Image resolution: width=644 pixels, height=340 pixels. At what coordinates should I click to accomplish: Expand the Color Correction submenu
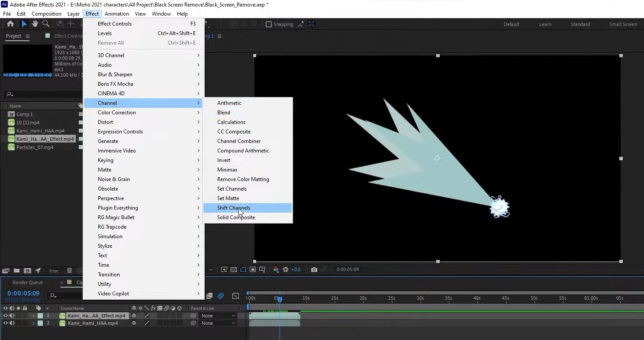(x=143, y=113)
